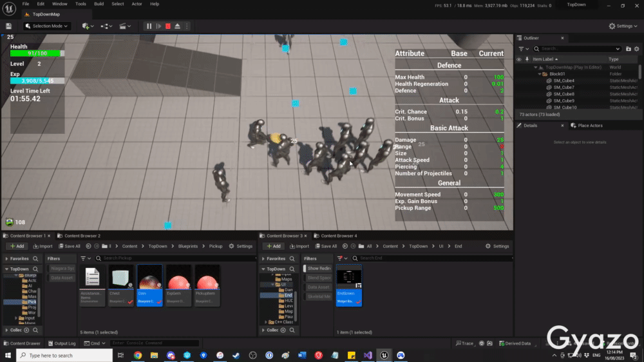This screenshot has width=644, height=362.
Task: Toggle the Outliner pin column header
Action: [x=527, y=59]
